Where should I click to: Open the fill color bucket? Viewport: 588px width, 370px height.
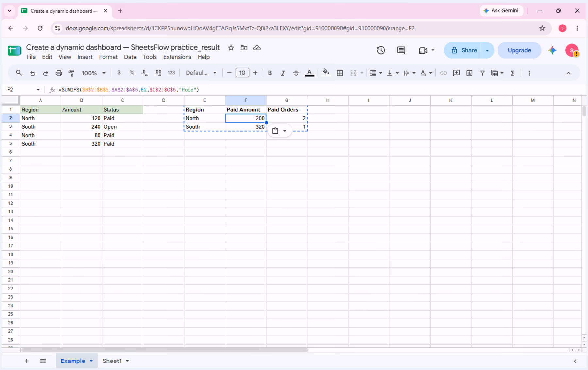326,72
